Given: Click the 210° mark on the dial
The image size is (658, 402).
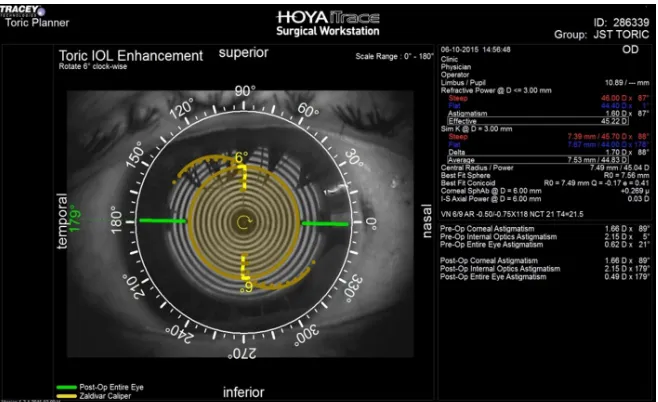Looking at the screenshot, I should click(x=134, y=287).
